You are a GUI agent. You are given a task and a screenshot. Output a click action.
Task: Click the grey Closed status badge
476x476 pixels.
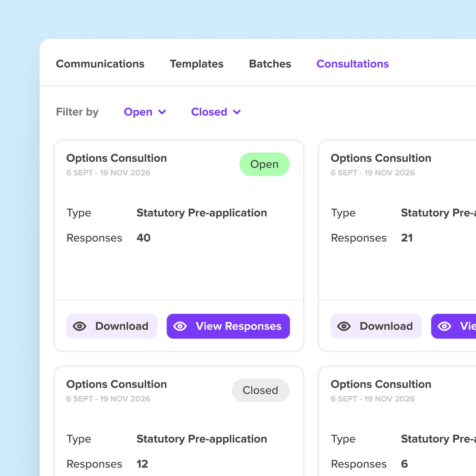pos(260,390)
